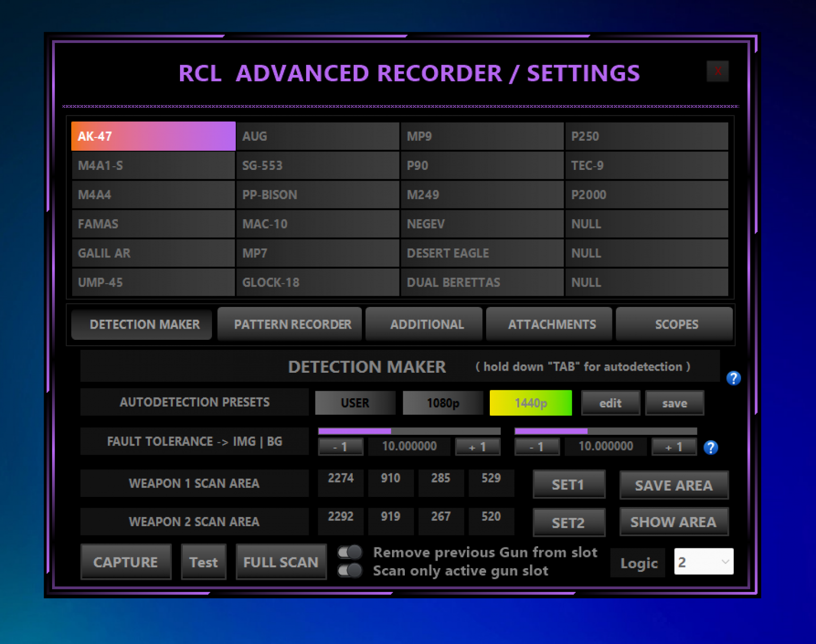Switch to the PATTERN RECORDER tab
Image resolution: width=816 pixels, height=644 pixels.
[x=290, y=324]
